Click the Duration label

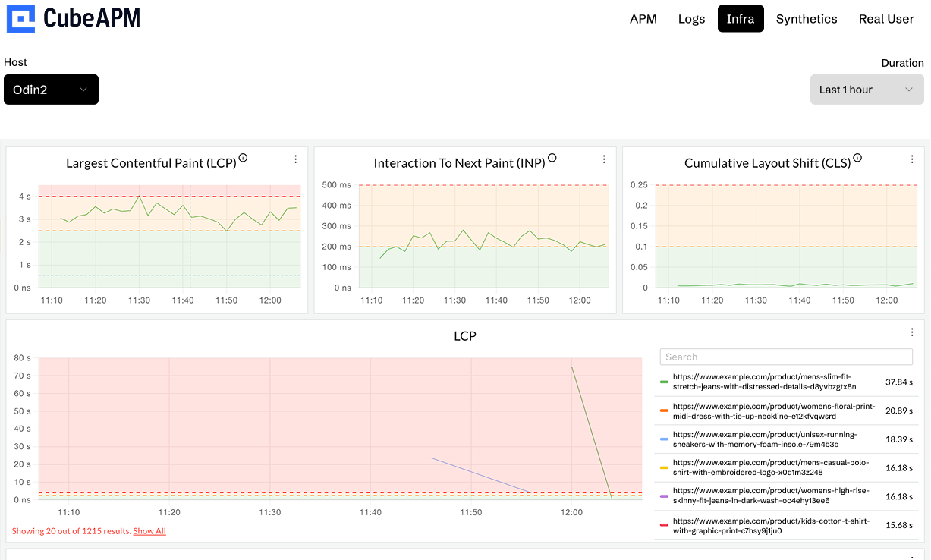(902, 63)
